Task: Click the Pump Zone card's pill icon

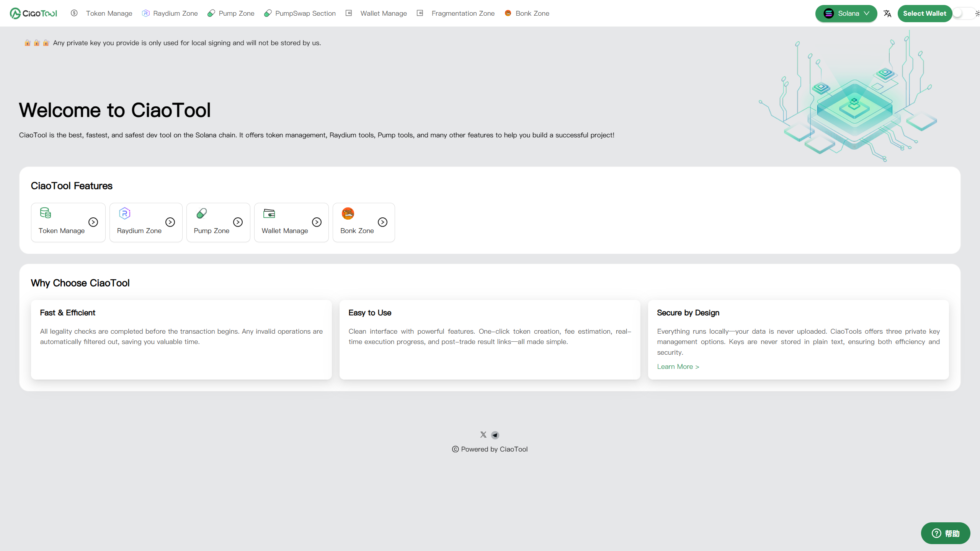Action: [202, 213]
